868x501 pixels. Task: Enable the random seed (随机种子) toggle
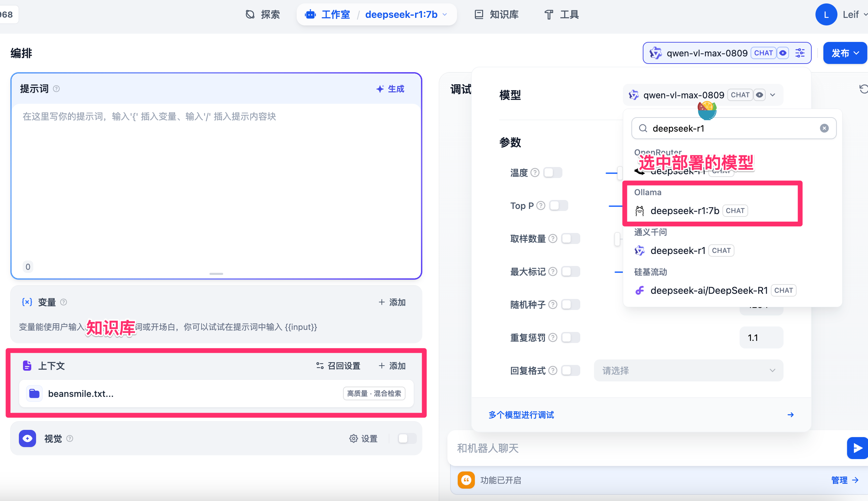pos(571,304)
